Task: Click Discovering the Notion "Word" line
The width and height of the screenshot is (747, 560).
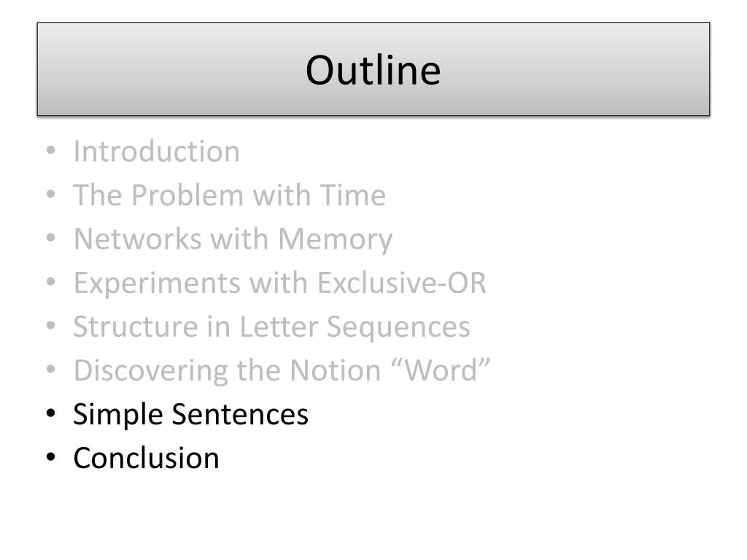Action: (x=282, y=370)
